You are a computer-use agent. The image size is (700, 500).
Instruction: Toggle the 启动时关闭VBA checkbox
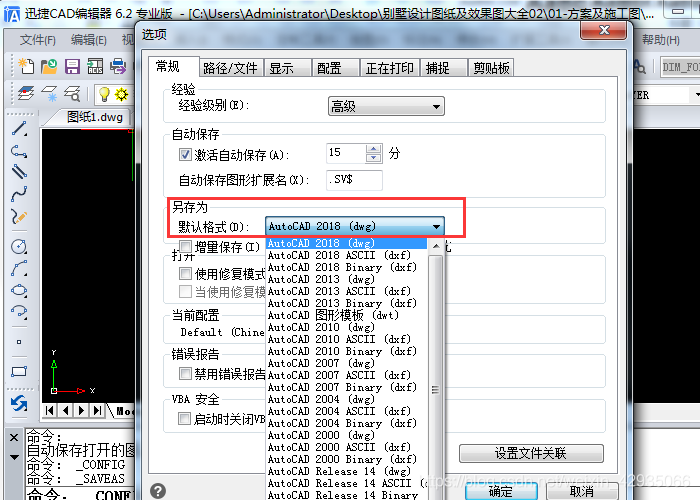point(184,418)
